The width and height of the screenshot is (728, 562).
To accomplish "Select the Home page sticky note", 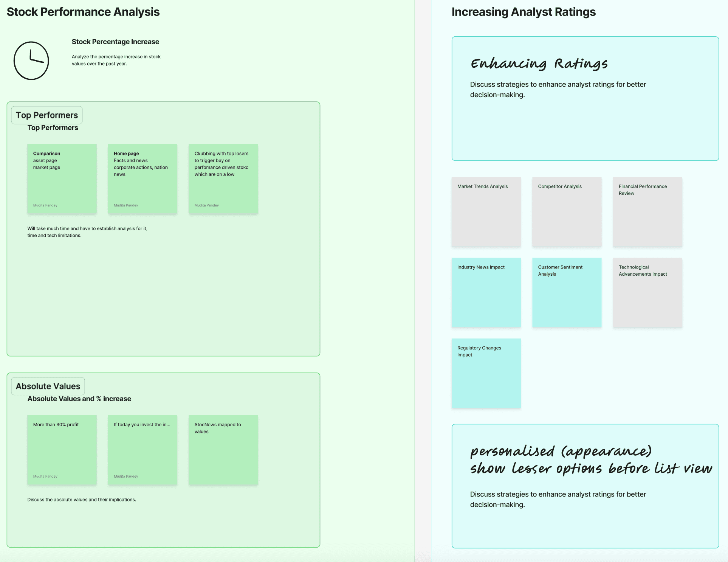I will pyautogui.click(x=143, y=179).
